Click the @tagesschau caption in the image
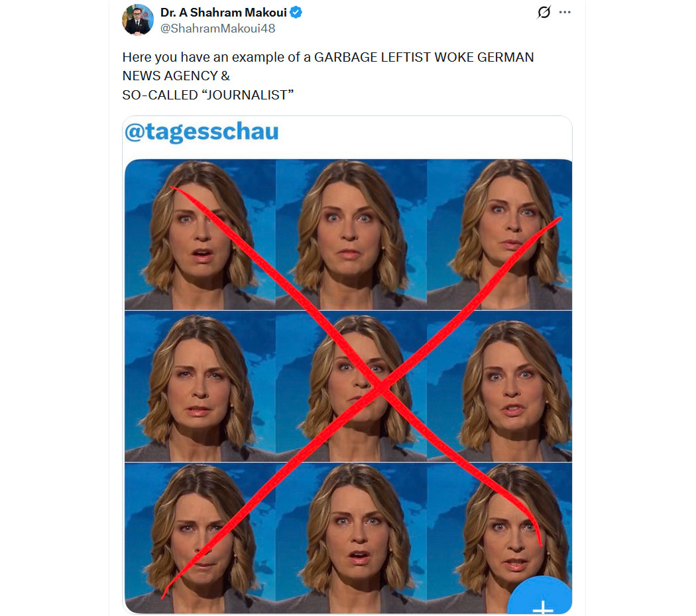 tap(202, 132)
